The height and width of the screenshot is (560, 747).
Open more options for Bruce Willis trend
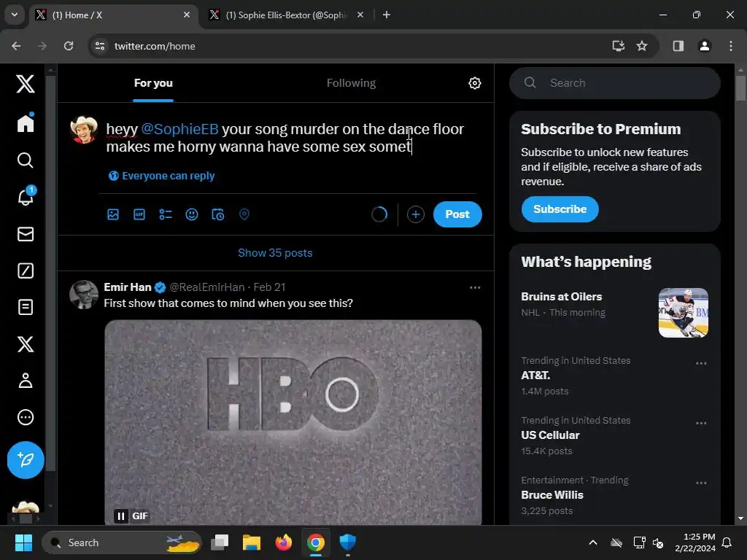tap(701, 483)
